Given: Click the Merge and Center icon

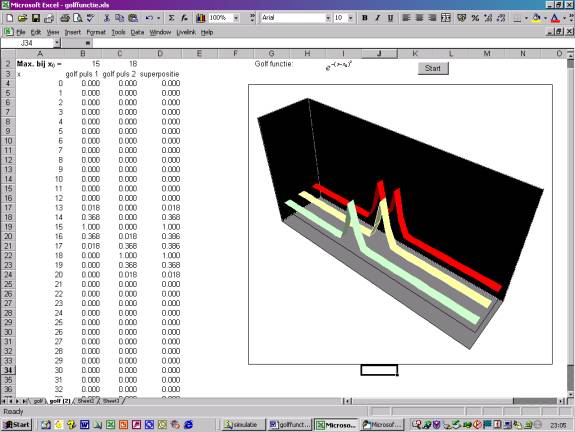Looking at the screenshot, I should [446, 18].
